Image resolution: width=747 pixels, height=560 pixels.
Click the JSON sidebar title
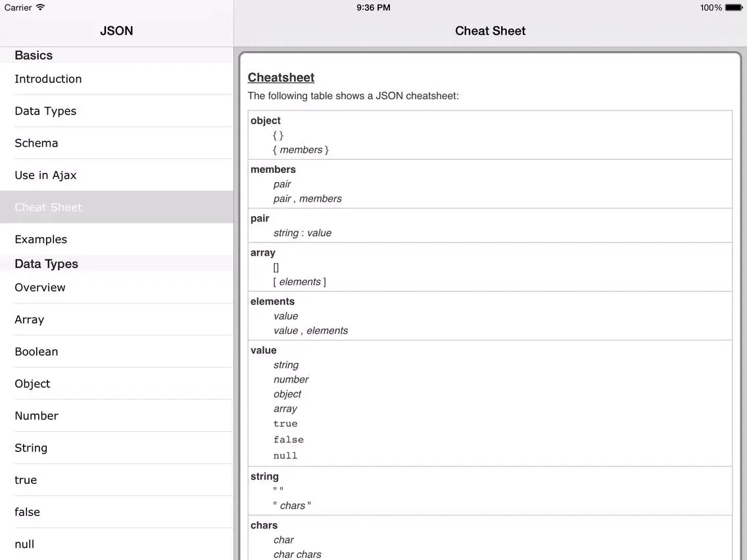pyautogui.click(x=117, y=31)
